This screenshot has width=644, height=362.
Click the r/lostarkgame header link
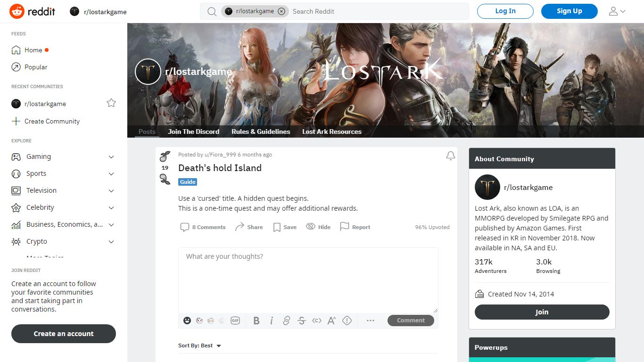[x=98, y=11]
